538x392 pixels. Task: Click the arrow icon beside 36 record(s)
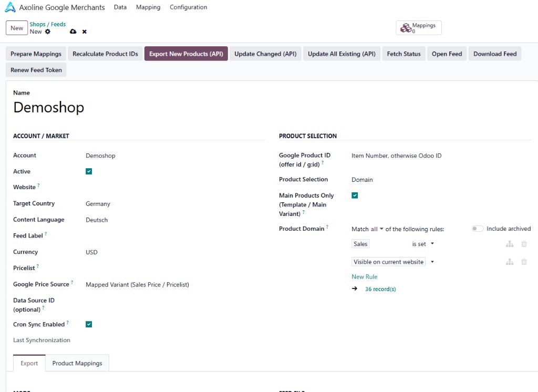pyautogui.click(x=355, y=289)
